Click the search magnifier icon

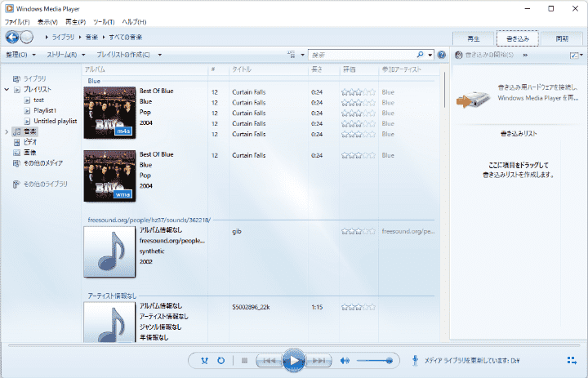click(420, 55)
